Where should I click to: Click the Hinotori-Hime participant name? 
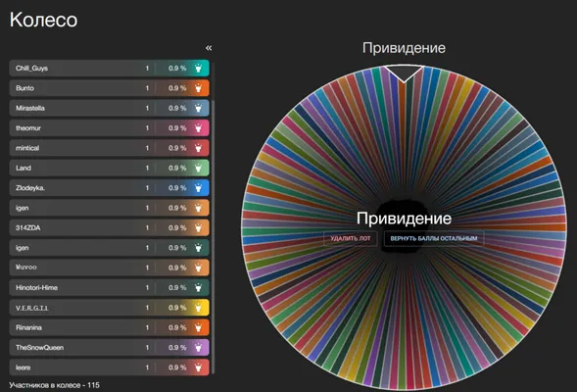(x=36, y=287)
